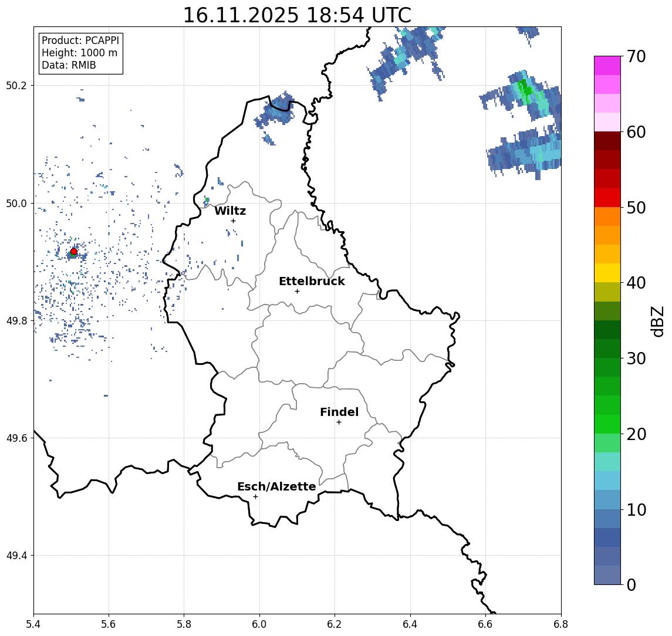The width and height of the screenshot is (672, 636).
Task: Click the 5.6 longitude axis label
Action: tap(109, 624)
